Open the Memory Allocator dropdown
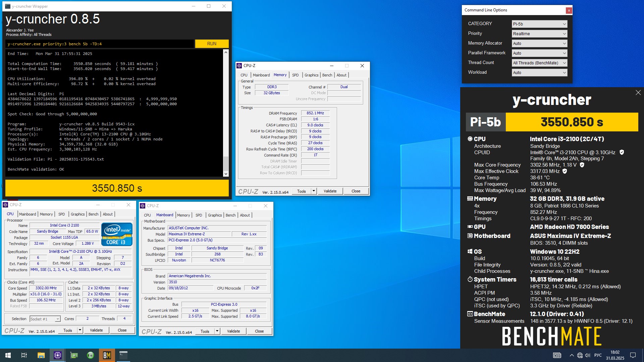This screenshot has width=644, height=362. (539, 44)
